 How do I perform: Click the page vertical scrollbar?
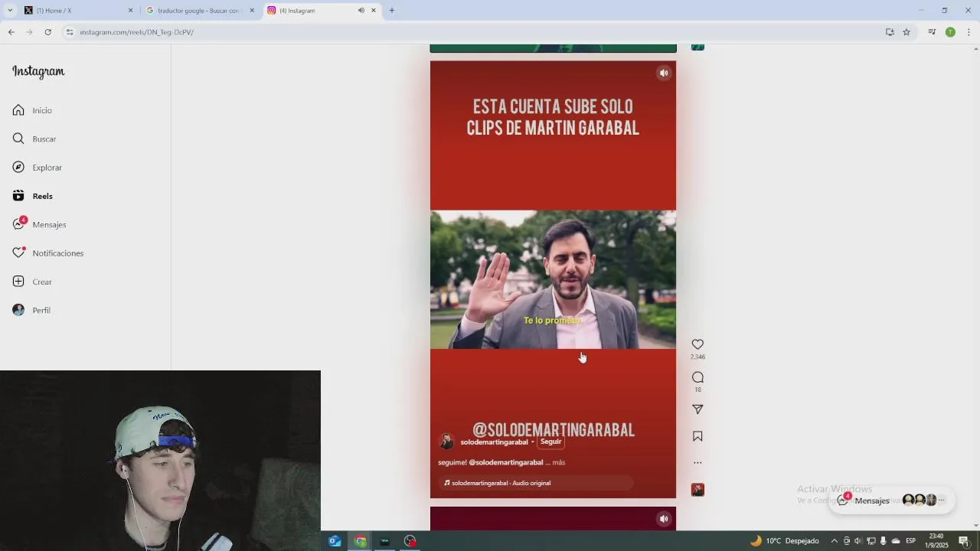(x=975, y=287)
